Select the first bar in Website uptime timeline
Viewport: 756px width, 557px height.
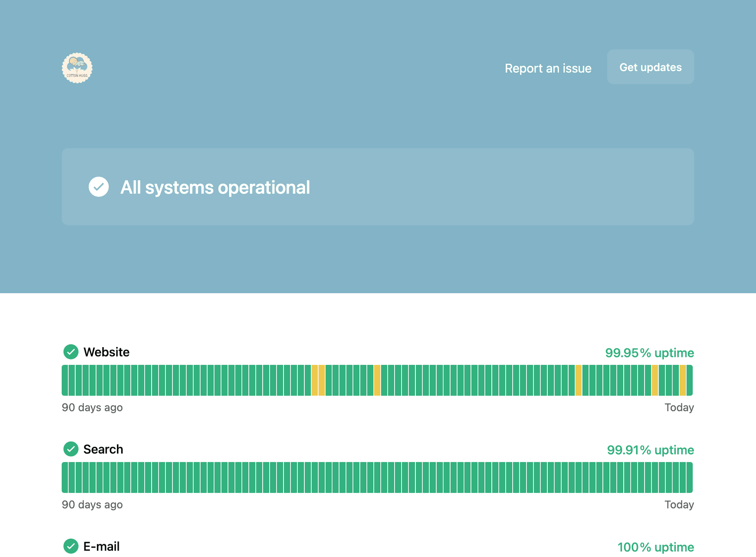65,380
